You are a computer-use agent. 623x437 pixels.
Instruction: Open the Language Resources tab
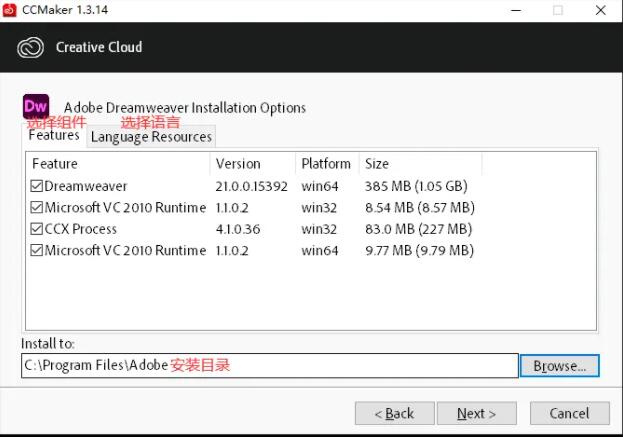coord(151,137)
